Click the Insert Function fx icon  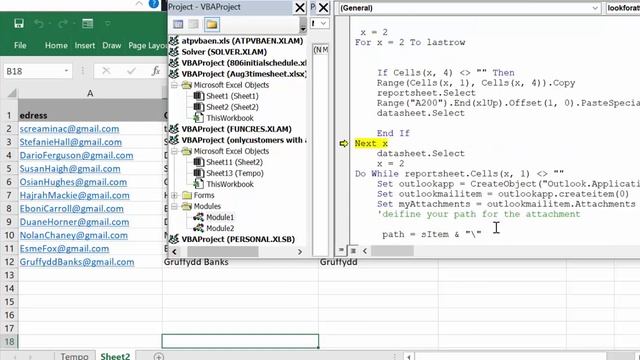tap(156, 71)
